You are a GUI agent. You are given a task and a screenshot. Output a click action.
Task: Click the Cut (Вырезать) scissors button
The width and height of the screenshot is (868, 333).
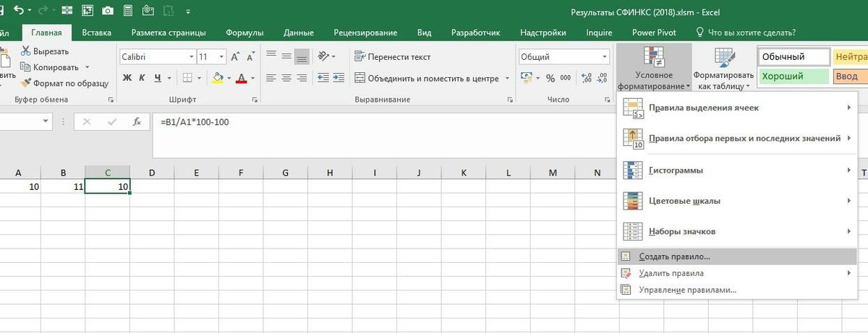click(45, 51)
